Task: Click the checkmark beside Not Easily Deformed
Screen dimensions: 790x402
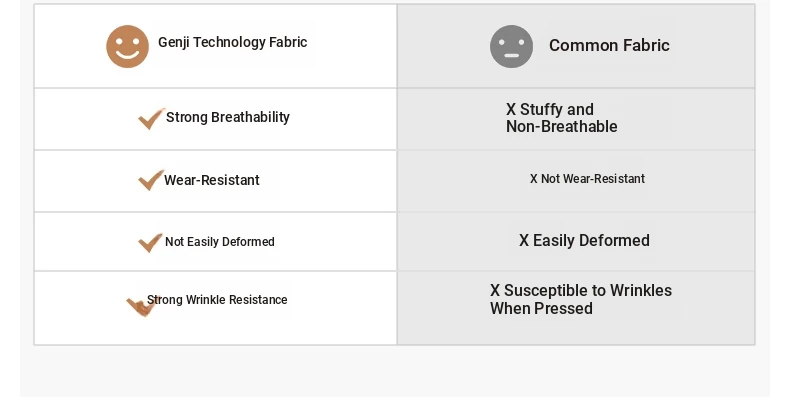Action: pos(150,242)
